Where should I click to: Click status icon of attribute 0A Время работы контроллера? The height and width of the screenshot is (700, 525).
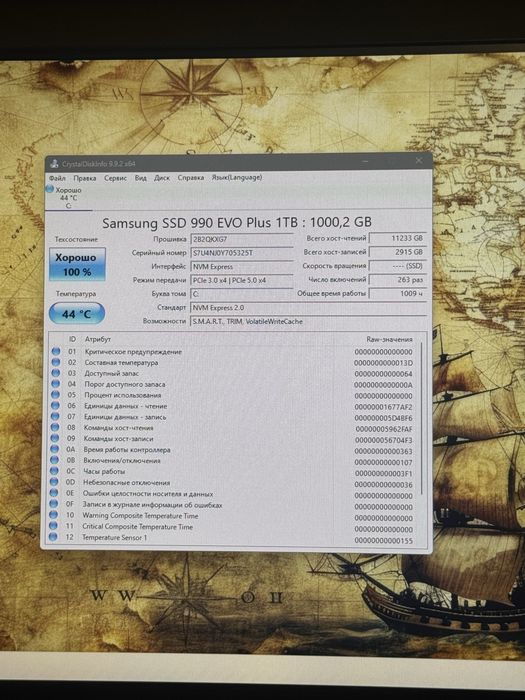pos(54,449)
